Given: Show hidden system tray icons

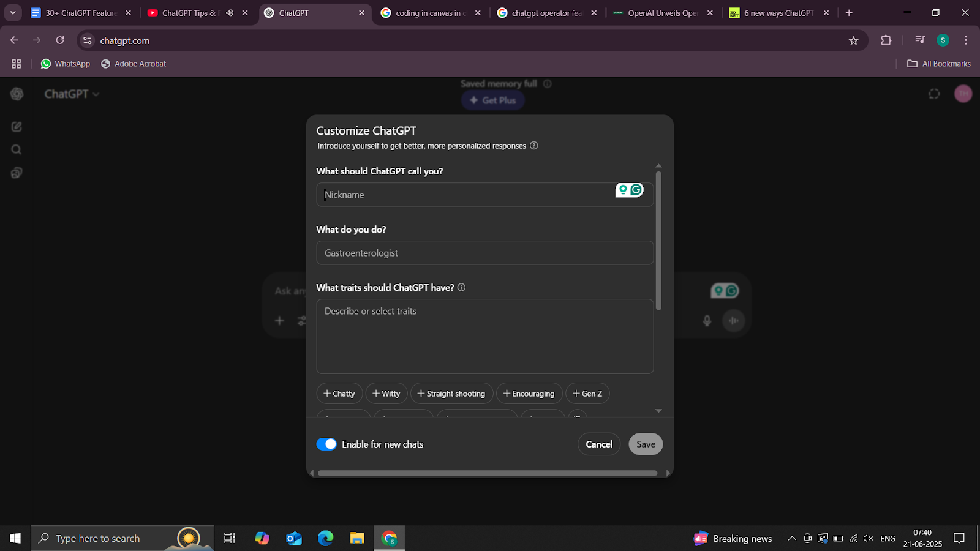Looking at the screenshot, I should pos(792,538).
